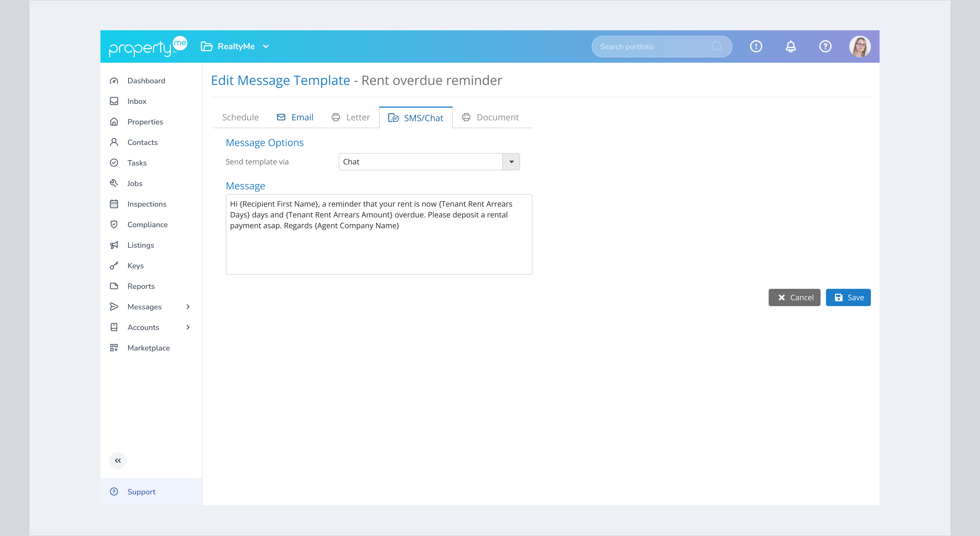Click the Save button
The height and width of the screenshot is (536, 980).
click(x=848, y=297)
